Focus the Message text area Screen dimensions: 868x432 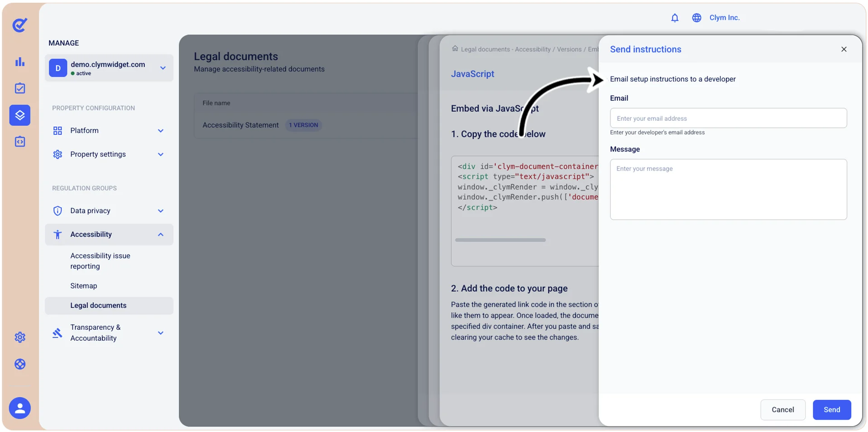coord(728,189)
